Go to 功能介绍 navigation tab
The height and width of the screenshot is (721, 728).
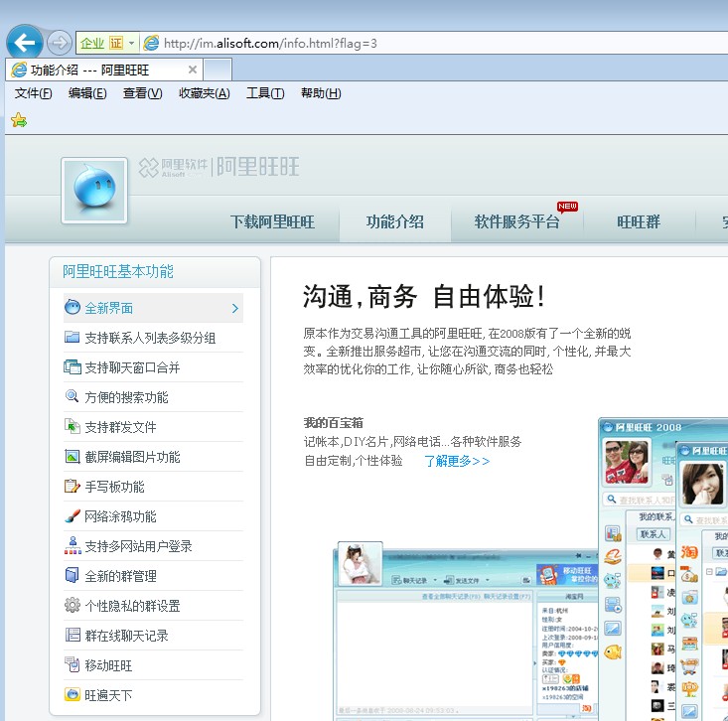[x=394, y=221]
